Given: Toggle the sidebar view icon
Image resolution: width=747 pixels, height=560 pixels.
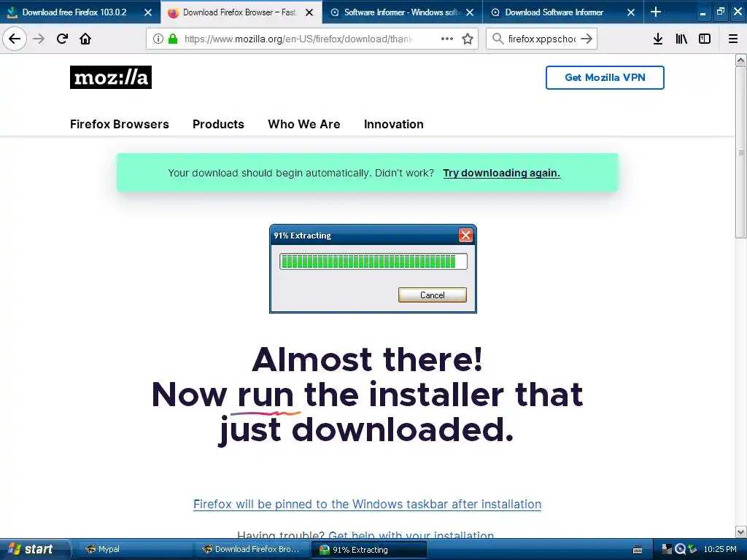Looking at the screenshot, I should [x=705, y=39].
